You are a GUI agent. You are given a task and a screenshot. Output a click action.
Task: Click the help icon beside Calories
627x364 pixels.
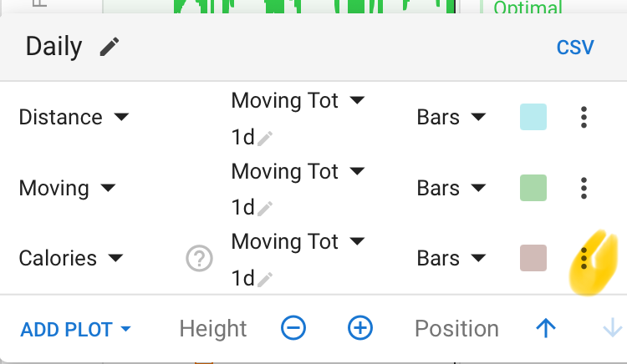(x=199, y=260)
